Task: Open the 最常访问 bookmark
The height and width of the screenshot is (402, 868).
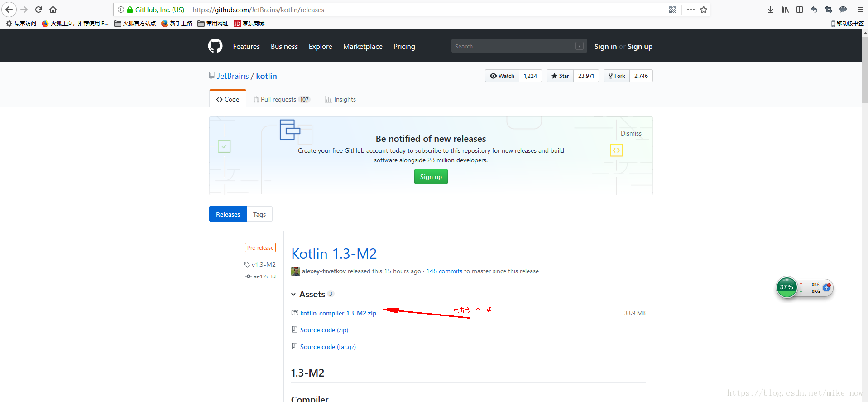Action: pos(21,24)
